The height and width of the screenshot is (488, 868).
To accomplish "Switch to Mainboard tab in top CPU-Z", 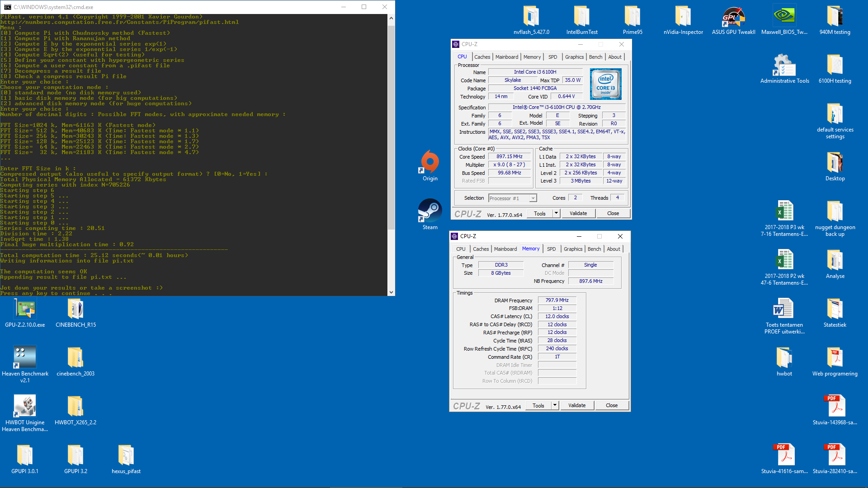I will click(x=507, y=57).
